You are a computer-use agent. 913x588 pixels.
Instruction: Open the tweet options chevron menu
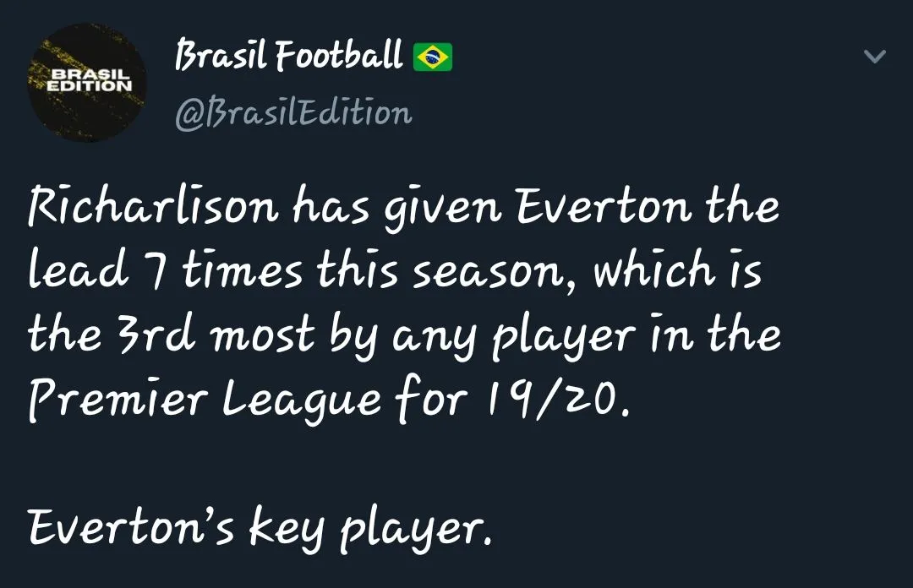[x=874, y=57]
